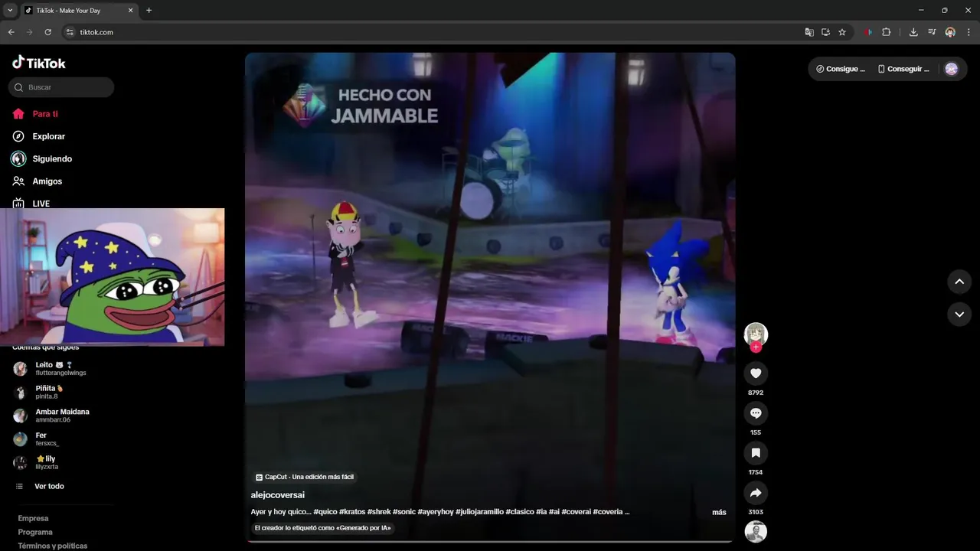
Task: Follow creator with red plus badge
Action: click(x=756, y=347)
